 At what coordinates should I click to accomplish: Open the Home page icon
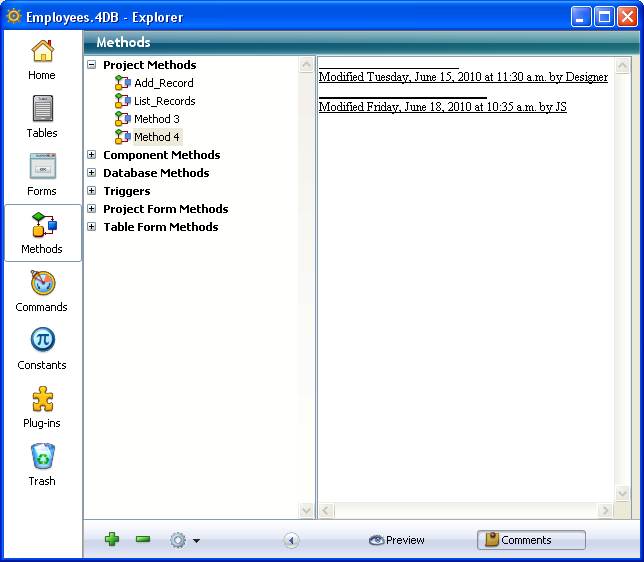(x=43, y=51)
